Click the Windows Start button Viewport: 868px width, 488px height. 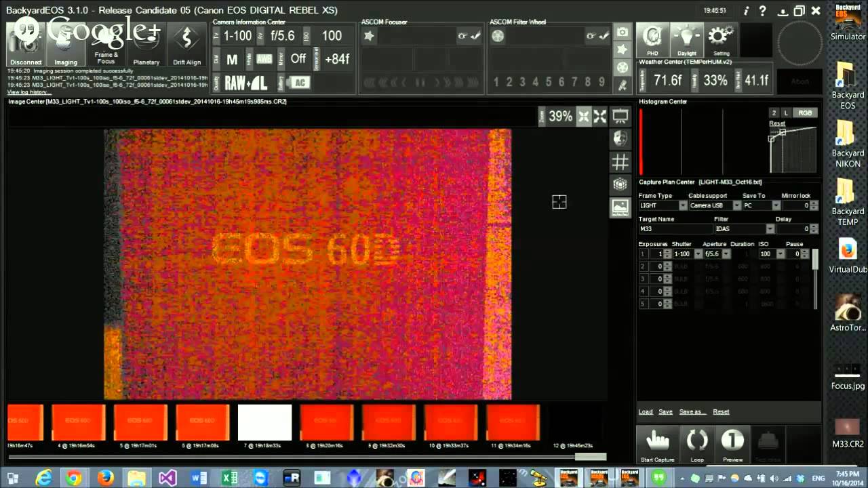(13, 478)
